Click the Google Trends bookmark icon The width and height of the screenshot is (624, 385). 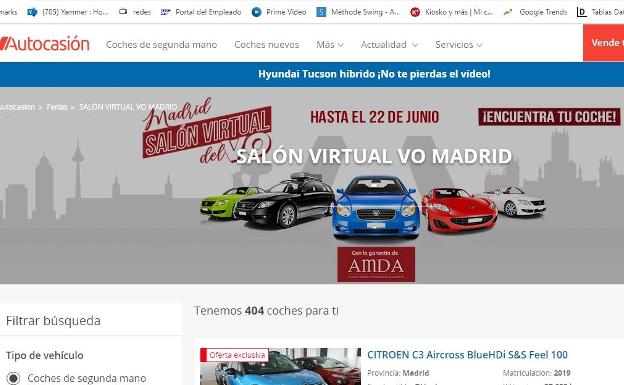click(508, 12)
